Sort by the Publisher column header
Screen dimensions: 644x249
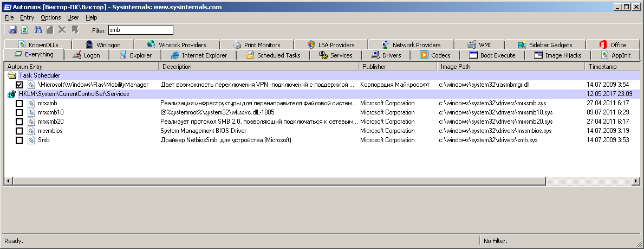[397, 67]
